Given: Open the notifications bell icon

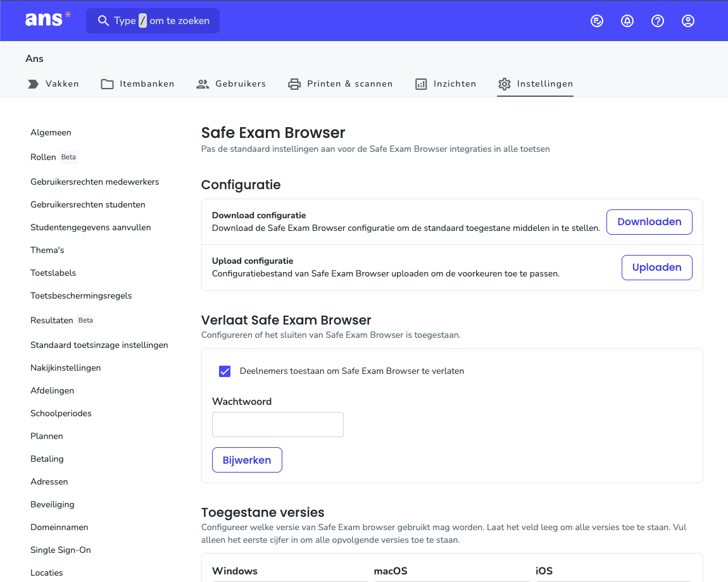Looking at the screenshot, I should pos(627,21).
